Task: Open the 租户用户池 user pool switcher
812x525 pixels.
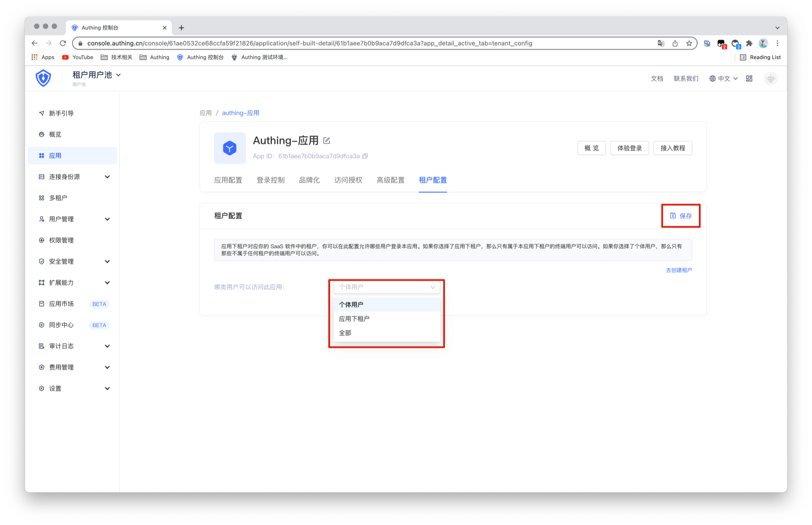Action: (96, 75)
